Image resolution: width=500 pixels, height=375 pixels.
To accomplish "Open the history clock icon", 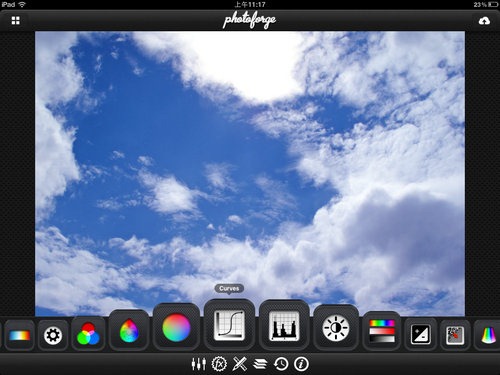I will coord(281,364).
